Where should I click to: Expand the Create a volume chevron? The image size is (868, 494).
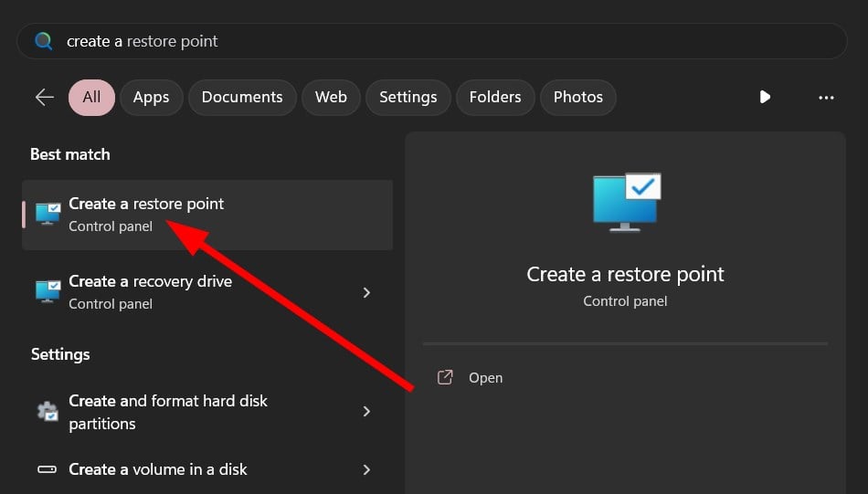(366, 469)
